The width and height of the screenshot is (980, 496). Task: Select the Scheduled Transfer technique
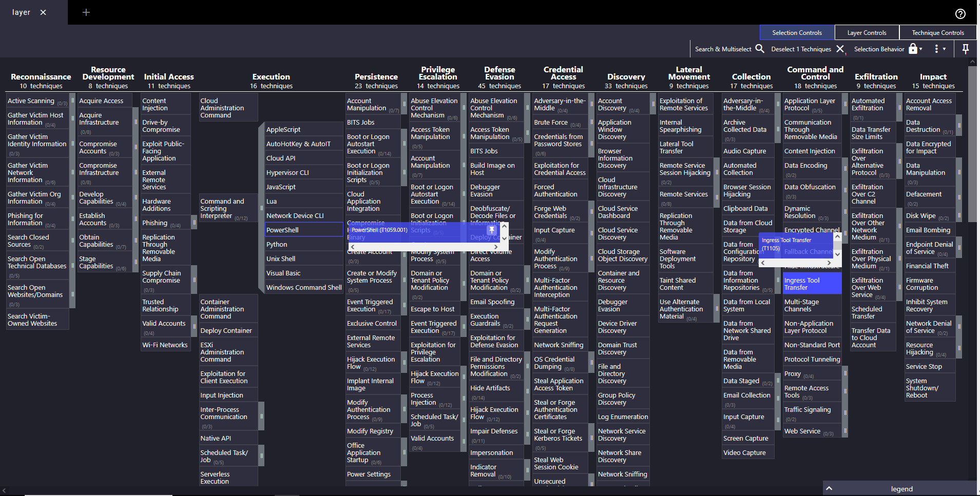pyautogui.click(x=874, y=312)
